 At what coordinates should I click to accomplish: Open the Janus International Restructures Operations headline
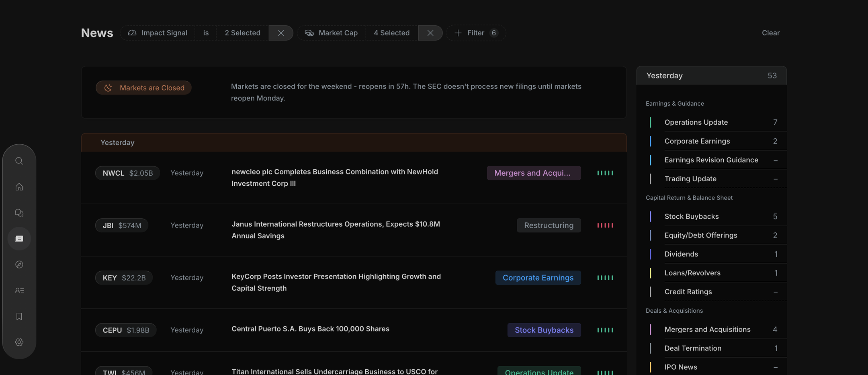pyautogui.click(x=336, y=230)
